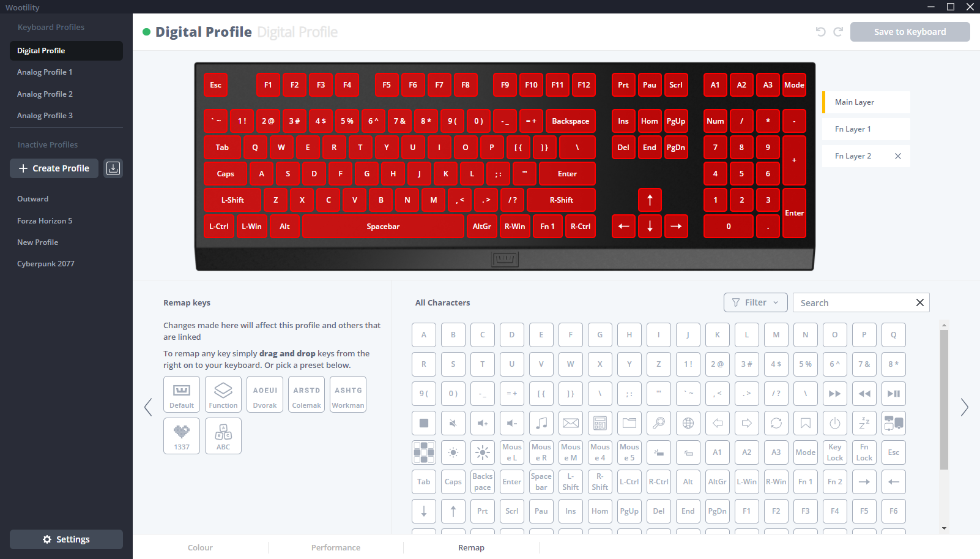The image size is (980, 559).
Task: Click the undo arrow icon
Action: pos(821,32)
